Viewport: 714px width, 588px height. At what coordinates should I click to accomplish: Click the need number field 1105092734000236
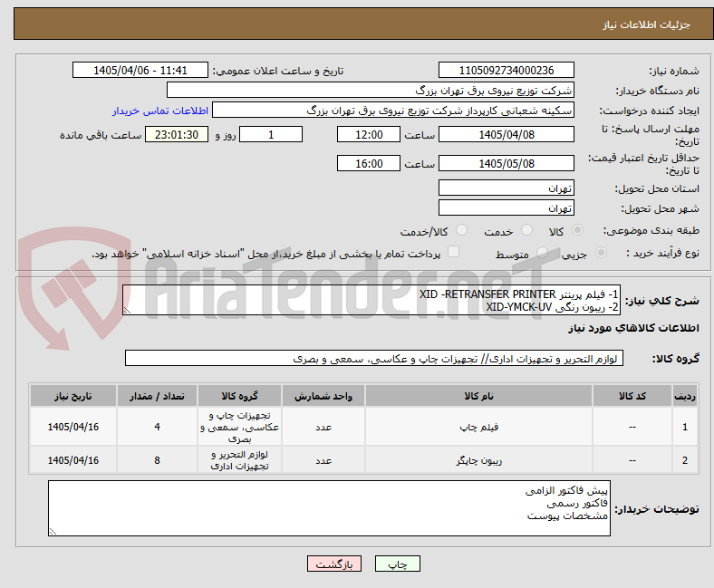507,70
